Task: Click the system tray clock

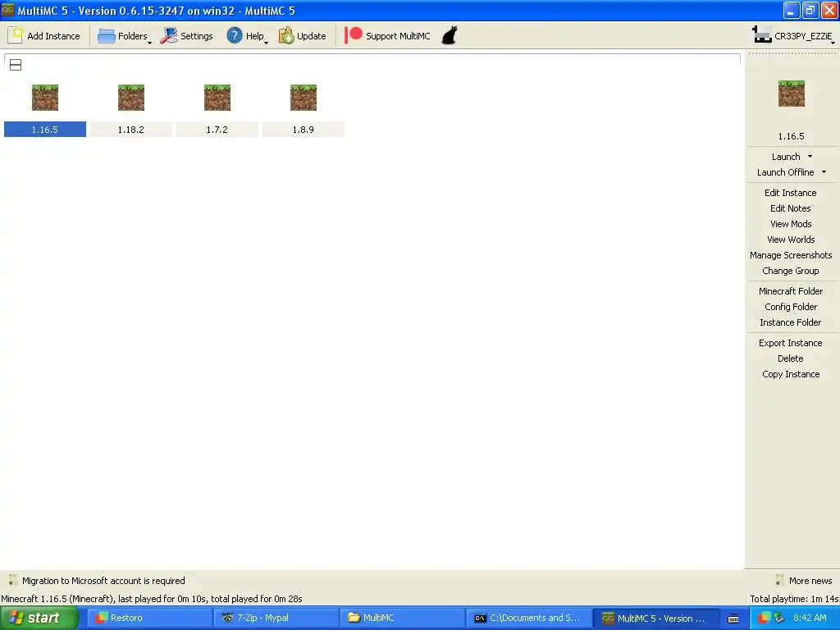Action: pyautogui.click(x=810, y=618)
